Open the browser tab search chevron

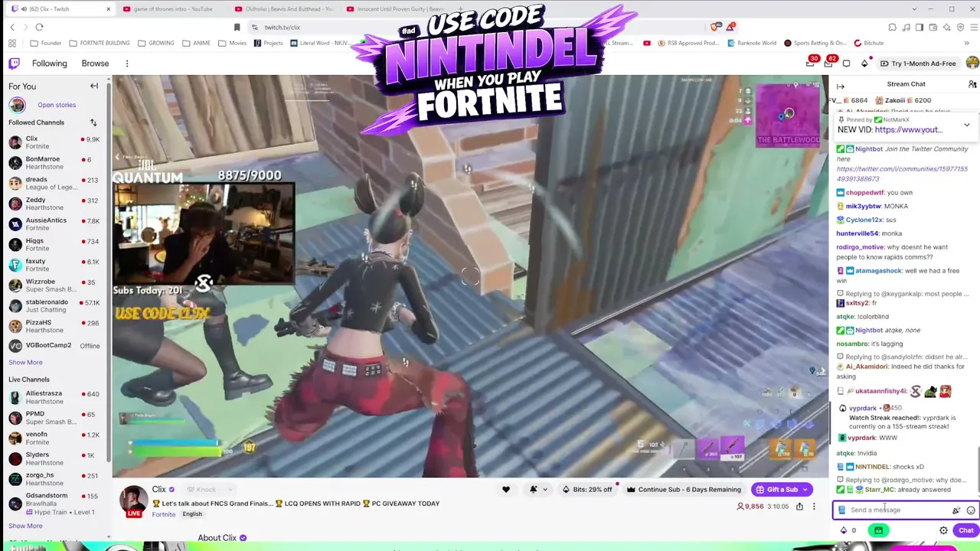tap(914, 9)
